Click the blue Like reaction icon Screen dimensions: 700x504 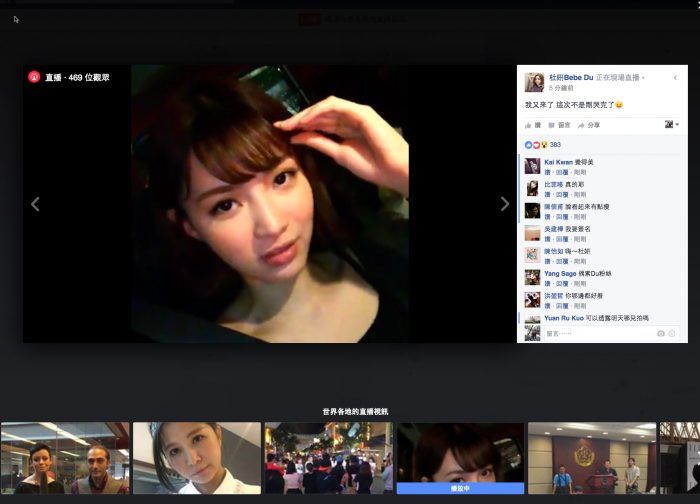coord(528,145)
